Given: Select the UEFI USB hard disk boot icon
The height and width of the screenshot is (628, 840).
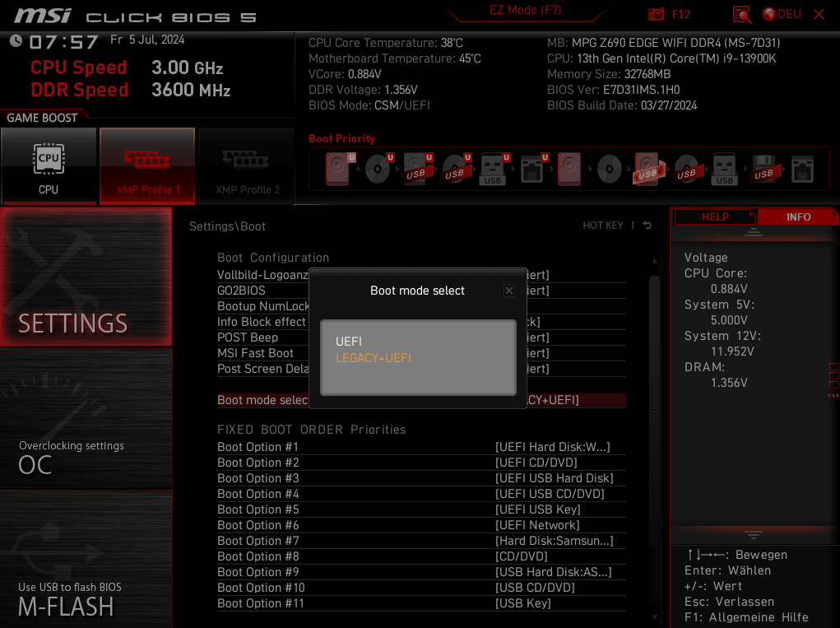Looking at the screenshot, I should pyautogui.click(x=417, y=169).
